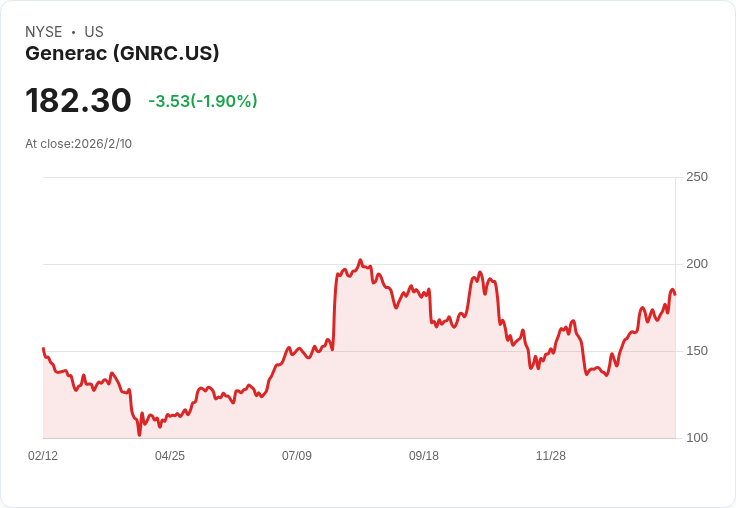Click the 07/09 date on x-axis
Viewport: 736px width, 508px height.
(x=297, y=456)
